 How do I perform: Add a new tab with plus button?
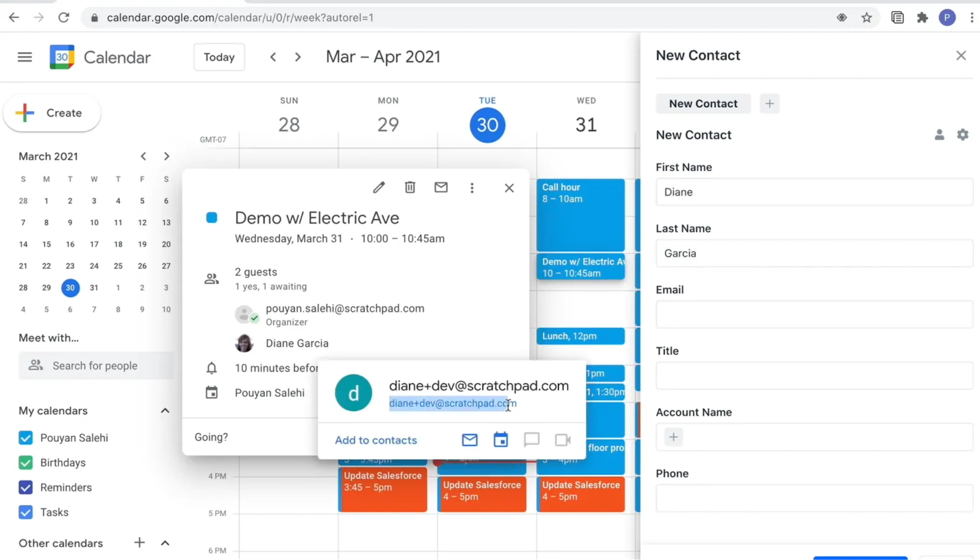click(x=770, y=104)
